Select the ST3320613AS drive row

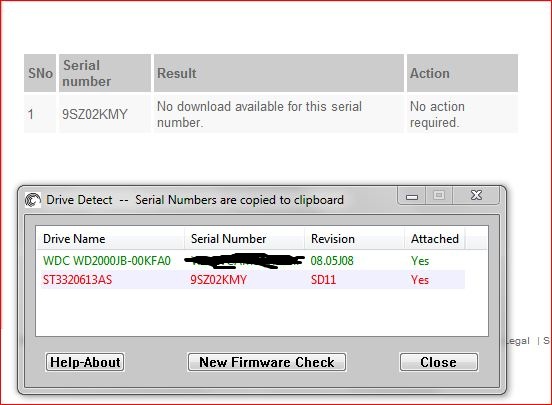coord(253,280)
